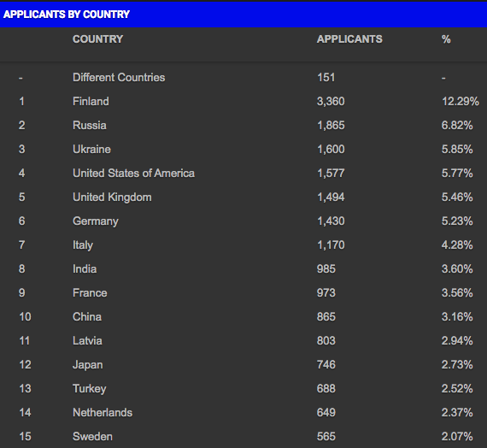Select China's applicant count 865
This screenshot has height=448, width=487.
point(326,317)
